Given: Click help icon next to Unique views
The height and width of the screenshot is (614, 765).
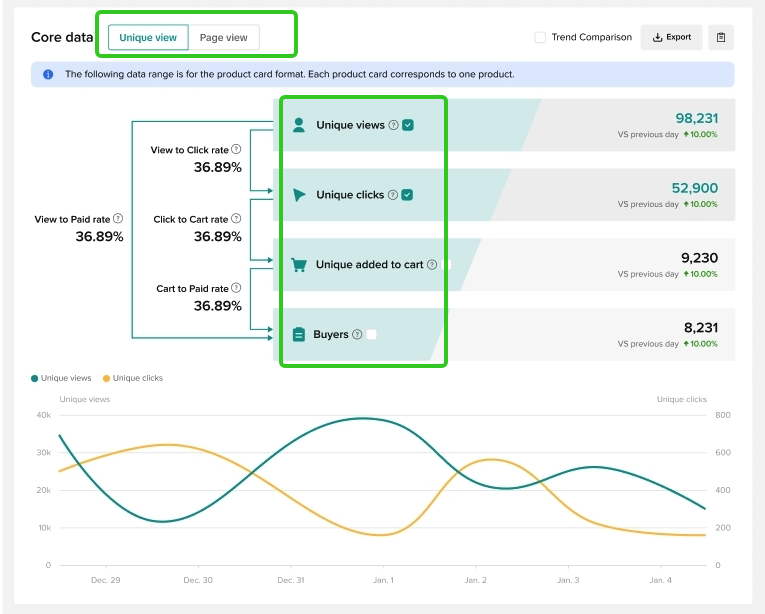Looking at the screenshot, I should coord(393,125).
